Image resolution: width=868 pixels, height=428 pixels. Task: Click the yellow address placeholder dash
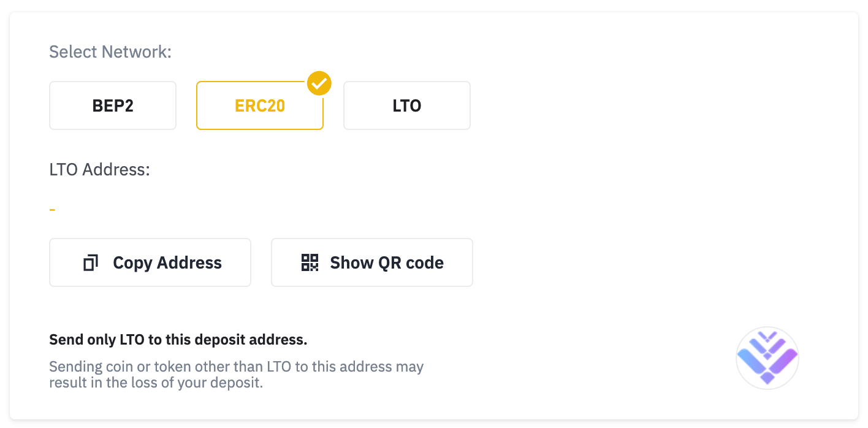[53, 210]
